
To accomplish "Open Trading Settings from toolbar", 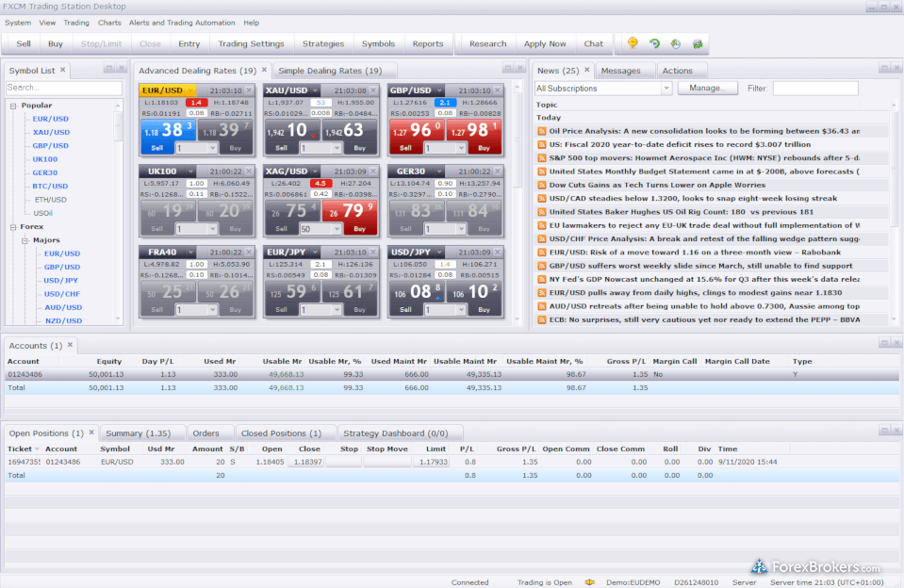I will click(251, 43).
